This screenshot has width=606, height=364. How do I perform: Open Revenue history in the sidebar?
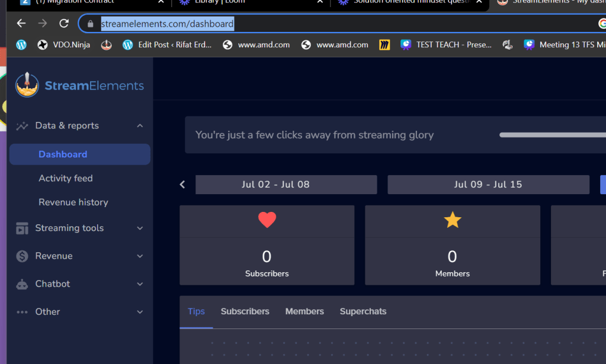[73, 202]
